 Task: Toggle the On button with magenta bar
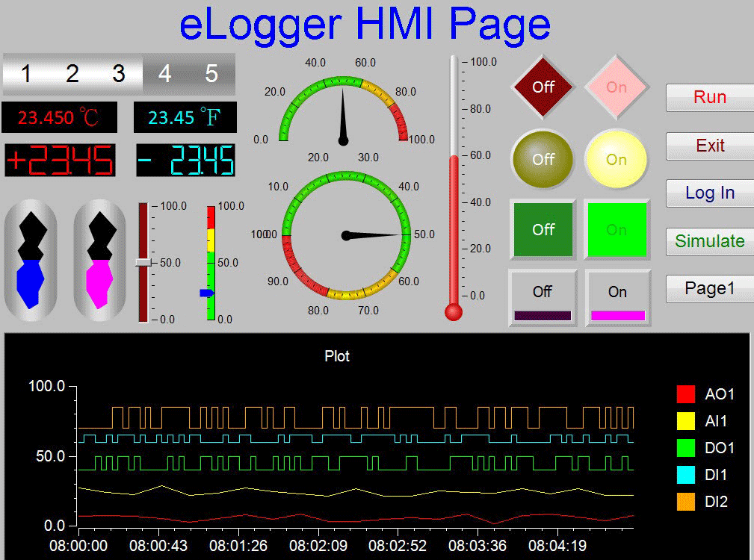click(617, 298)
